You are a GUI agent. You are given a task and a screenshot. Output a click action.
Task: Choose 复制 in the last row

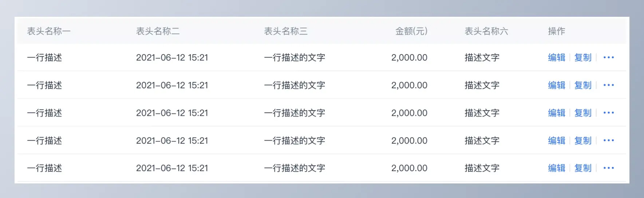pos(583,168)
